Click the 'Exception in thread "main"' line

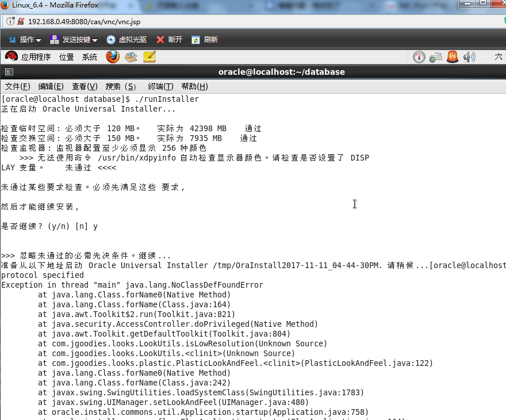click(x=132, y=285)
